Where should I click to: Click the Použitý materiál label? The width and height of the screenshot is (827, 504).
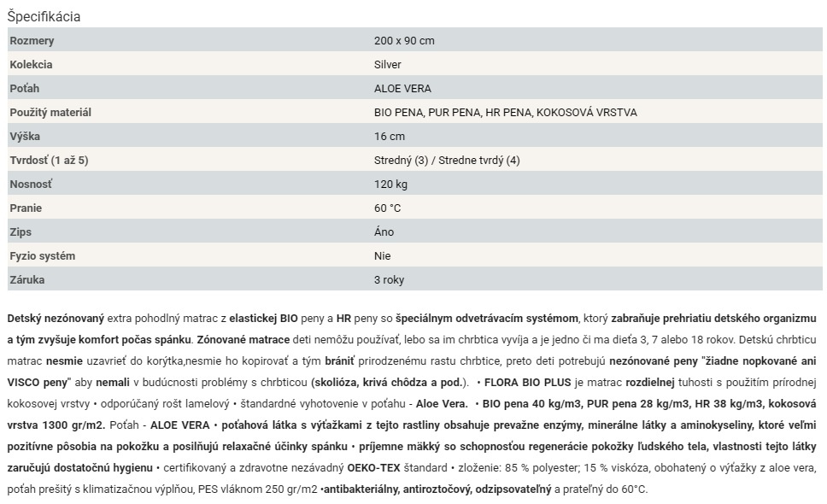pyautogui.click(x=50, y=113)
